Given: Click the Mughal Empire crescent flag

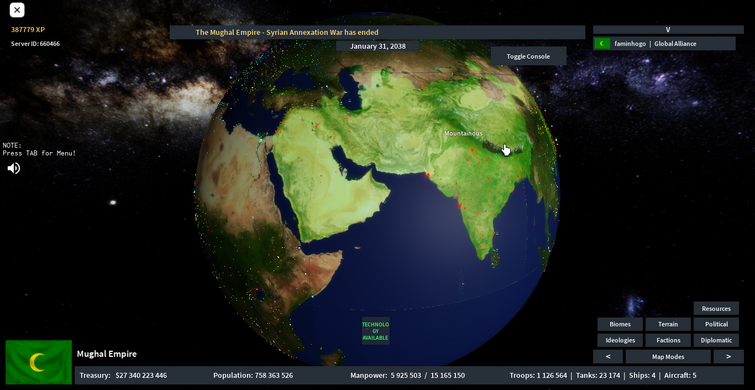Looking at the screenshot, I should click(x=39, y=362).
